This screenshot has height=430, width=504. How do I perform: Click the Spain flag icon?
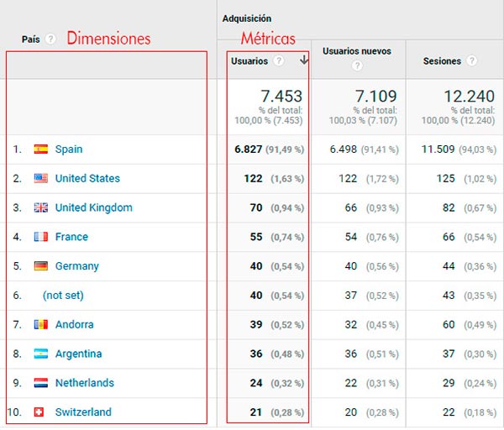click(41, 149)
